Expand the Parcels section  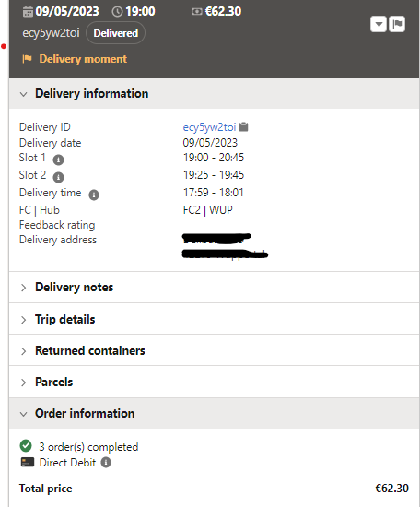(x=215, y=382)
